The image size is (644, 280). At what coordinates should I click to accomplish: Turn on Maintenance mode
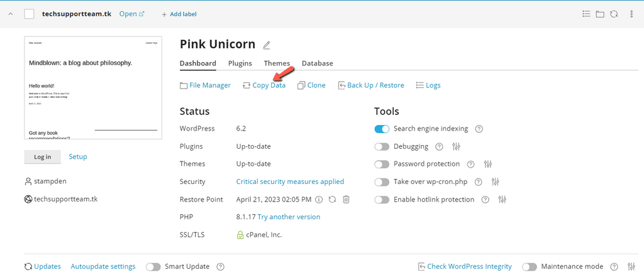click(530, 267)
